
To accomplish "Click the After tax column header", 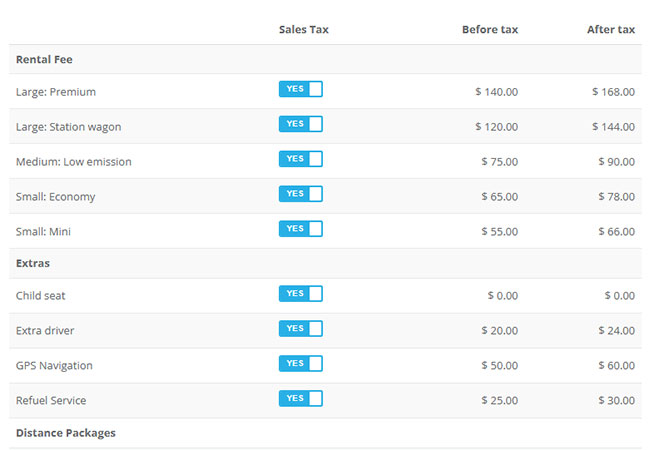I will pyautogui.click(x=611, y=29).
